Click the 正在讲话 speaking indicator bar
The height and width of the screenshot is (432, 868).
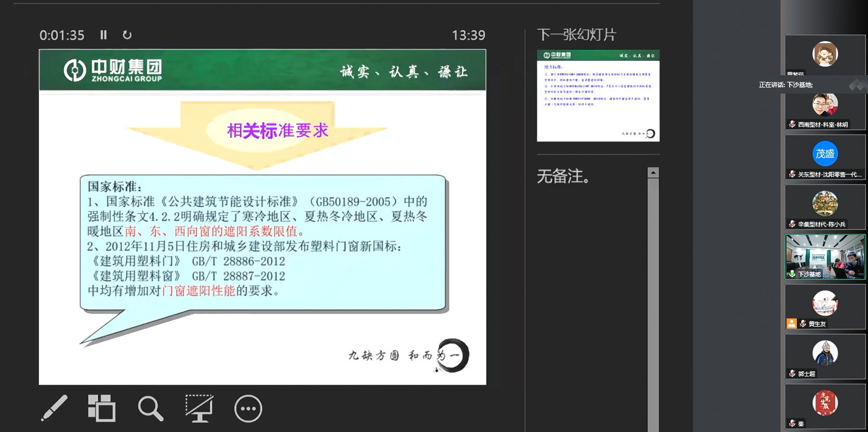coord(785,85)
